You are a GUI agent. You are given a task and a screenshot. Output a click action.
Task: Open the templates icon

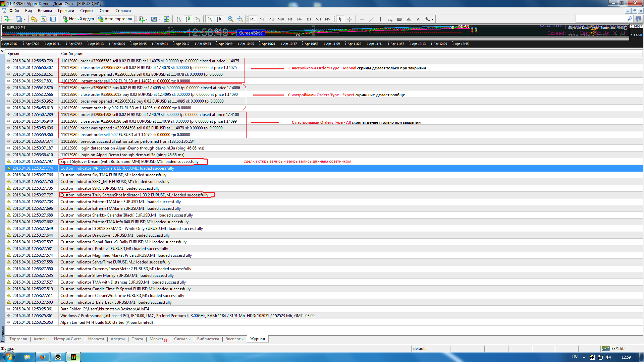[x=166, y=19]
